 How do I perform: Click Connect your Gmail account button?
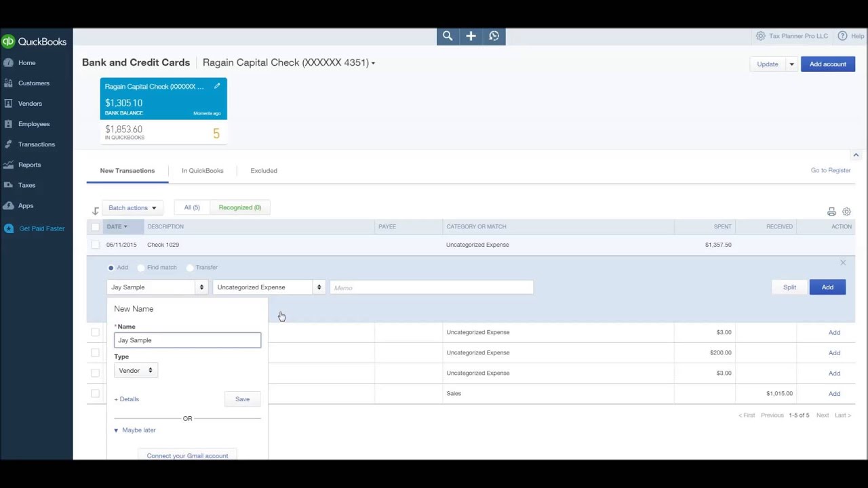coord(187,455)
